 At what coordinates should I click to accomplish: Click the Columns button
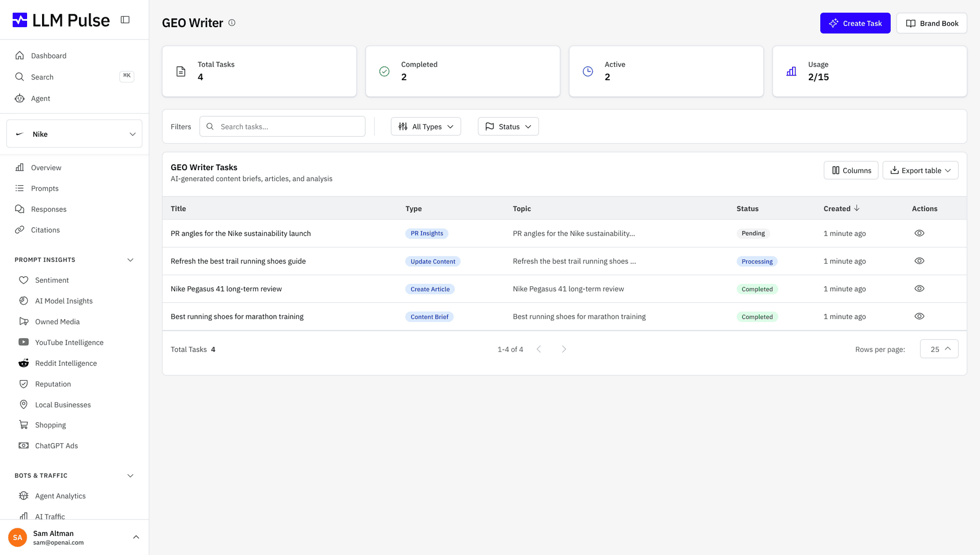point(851,170)
